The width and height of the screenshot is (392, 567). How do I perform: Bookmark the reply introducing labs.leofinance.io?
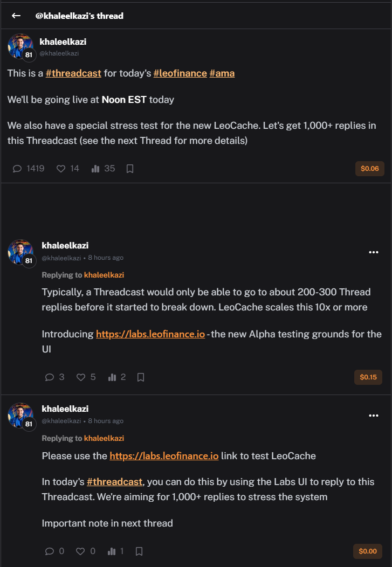tap(141, 377)
